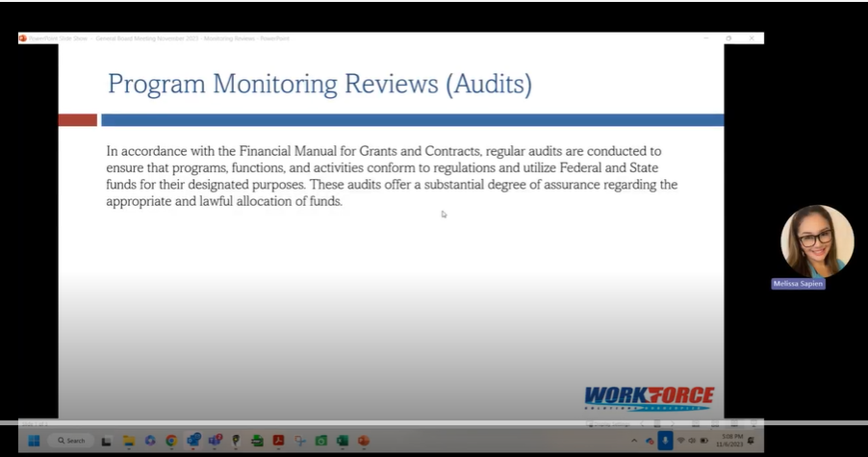
Task: Open Outlook from the taskbar
Action: click(x=193, y=441)
